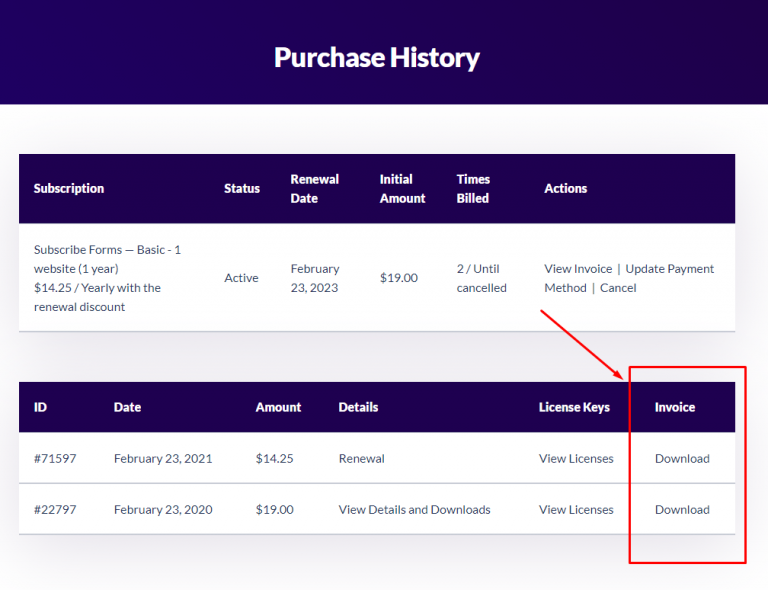
Task: Click the Times Billed column header
Action: point(473,188)
